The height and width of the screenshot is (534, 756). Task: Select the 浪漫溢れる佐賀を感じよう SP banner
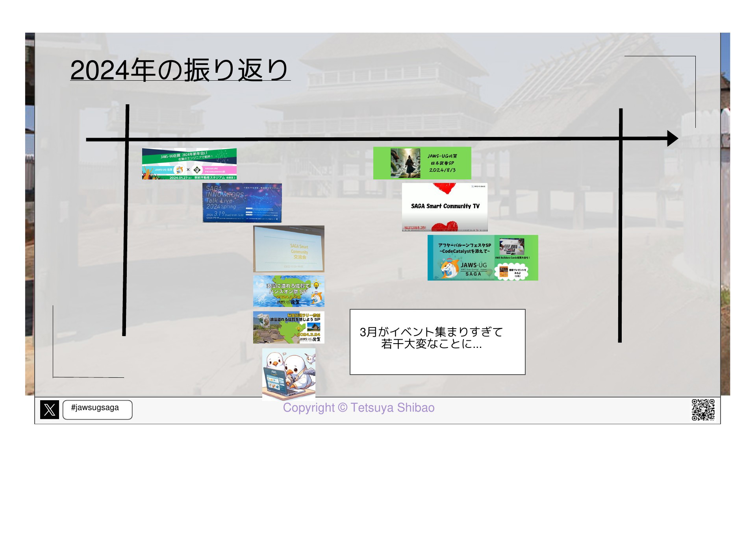tap(289, 327)
